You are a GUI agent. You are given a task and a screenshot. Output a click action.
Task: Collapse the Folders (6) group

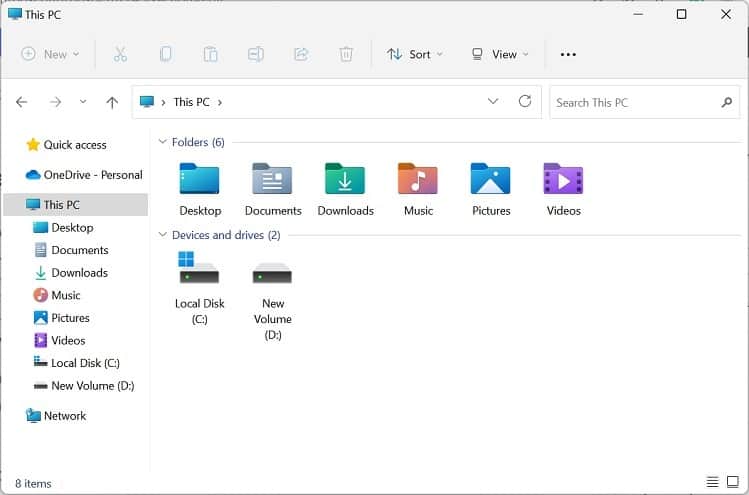click(x=162, y=142)
